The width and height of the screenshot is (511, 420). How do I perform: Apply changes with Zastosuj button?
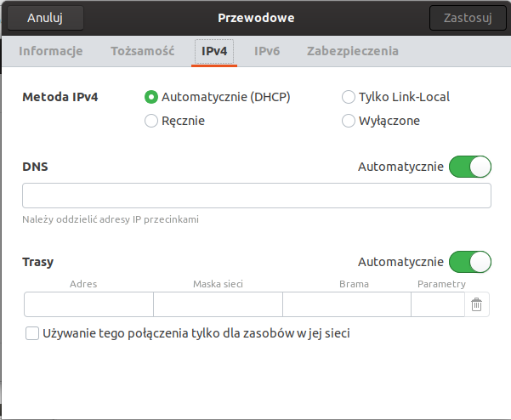[468, 18]
